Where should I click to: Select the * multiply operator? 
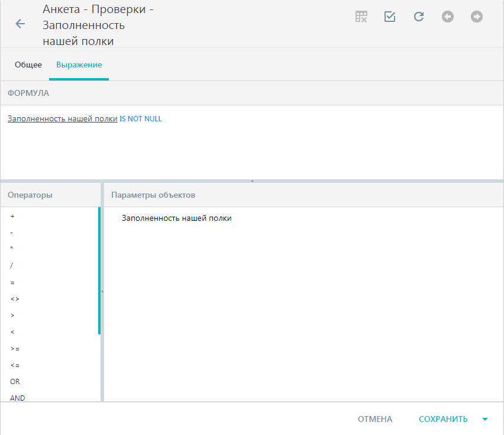[12, 249]
